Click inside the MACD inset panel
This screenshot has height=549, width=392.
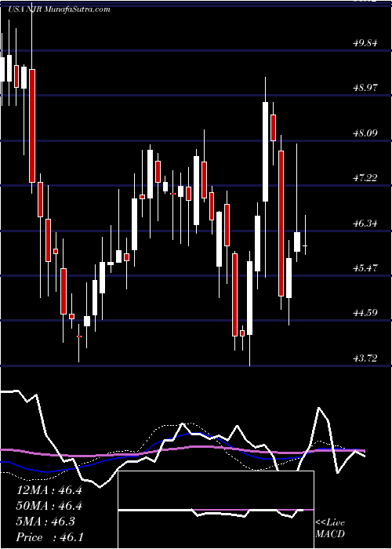216,510
